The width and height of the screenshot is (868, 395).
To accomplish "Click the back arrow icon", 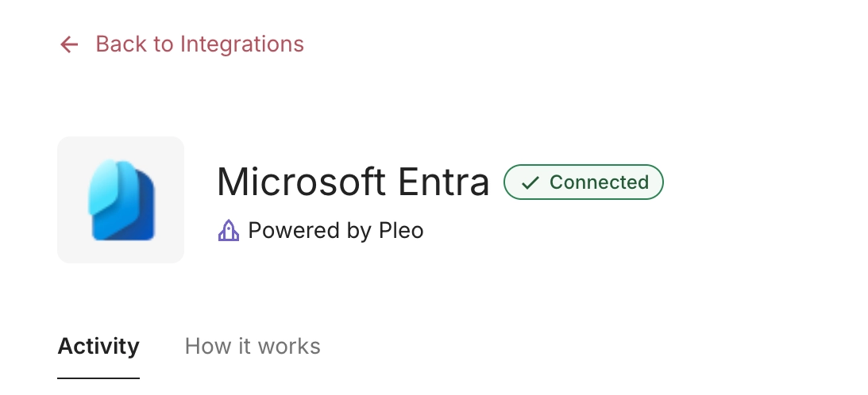I will [69, 44].
